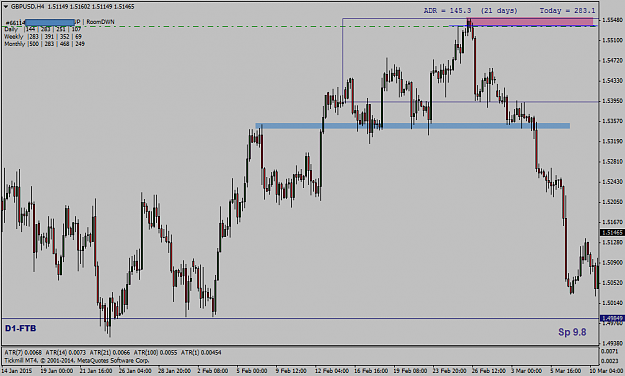Click the 1.54720 price scale value
The width and height of the screenshot is (625, 376).
613,61
